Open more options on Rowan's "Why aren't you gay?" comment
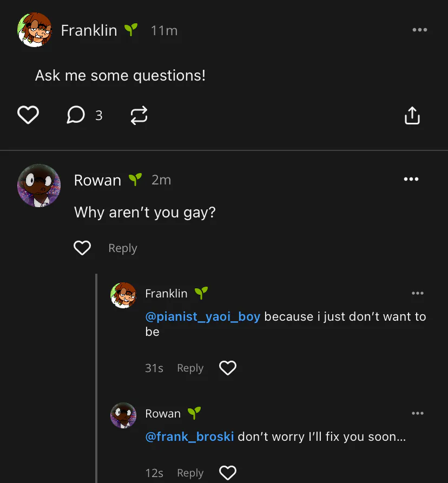Screen dimensions: 448x483 click(x=411, y=179)
